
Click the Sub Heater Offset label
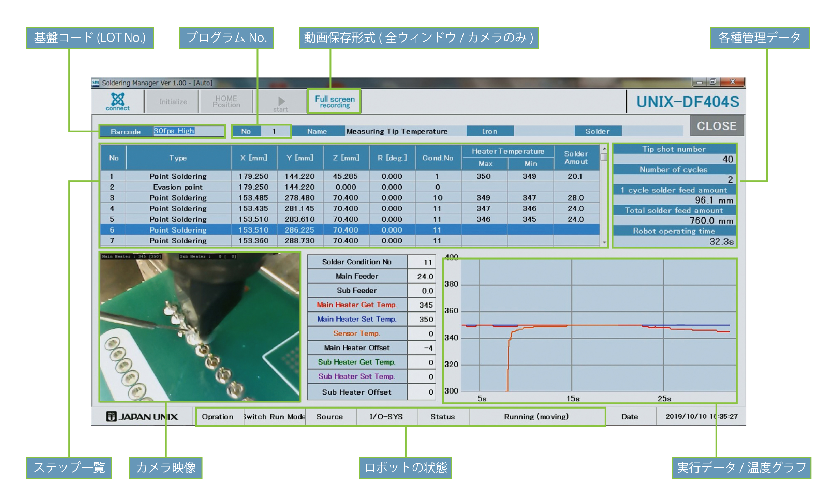(357, 392)
